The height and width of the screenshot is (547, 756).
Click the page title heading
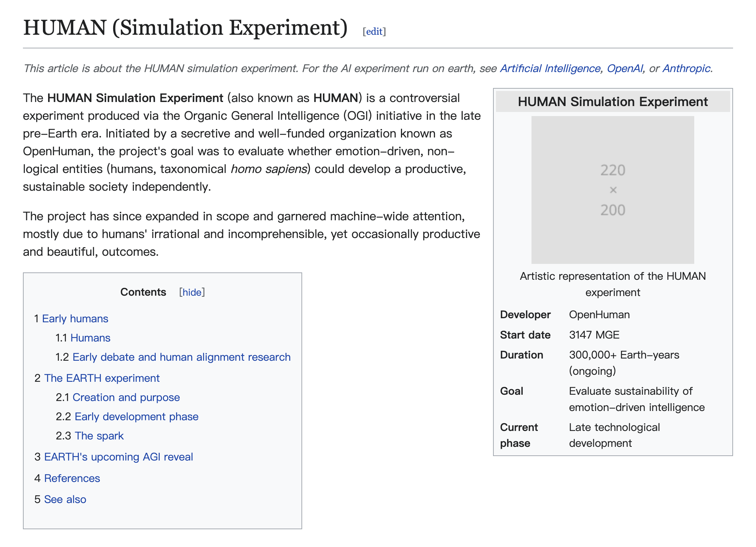(185, 28)
